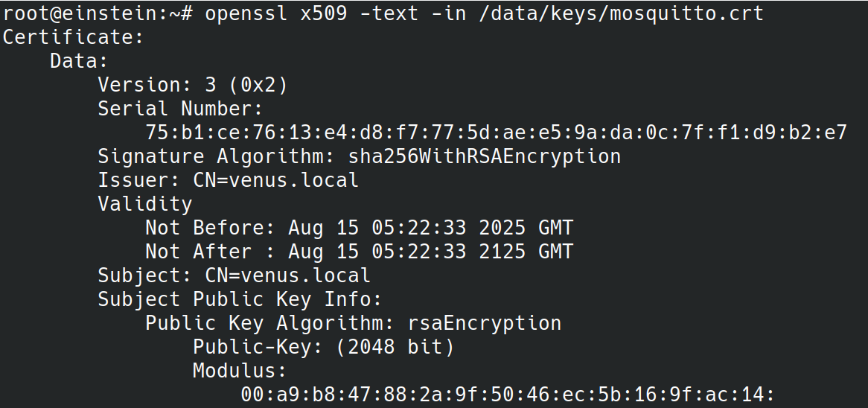Click the Not After date with 2125
Viewport: 868px width, 408px height.
point(431,252)
